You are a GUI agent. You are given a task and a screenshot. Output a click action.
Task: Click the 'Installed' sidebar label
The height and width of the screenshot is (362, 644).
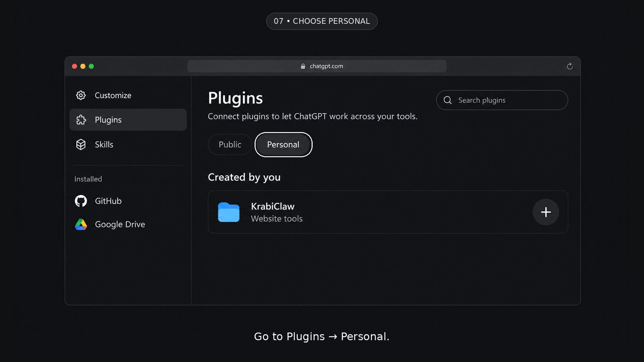tap(88, 179)
